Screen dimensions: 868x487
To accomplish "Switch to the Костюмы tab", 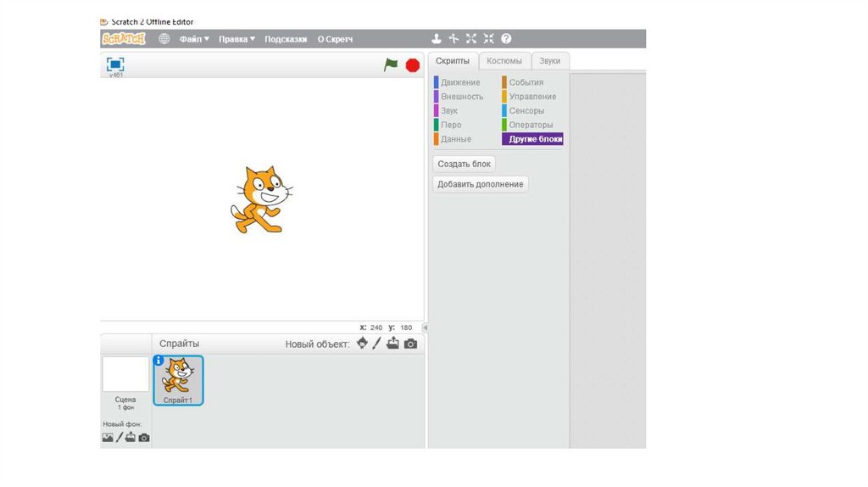I will (504, 61).
